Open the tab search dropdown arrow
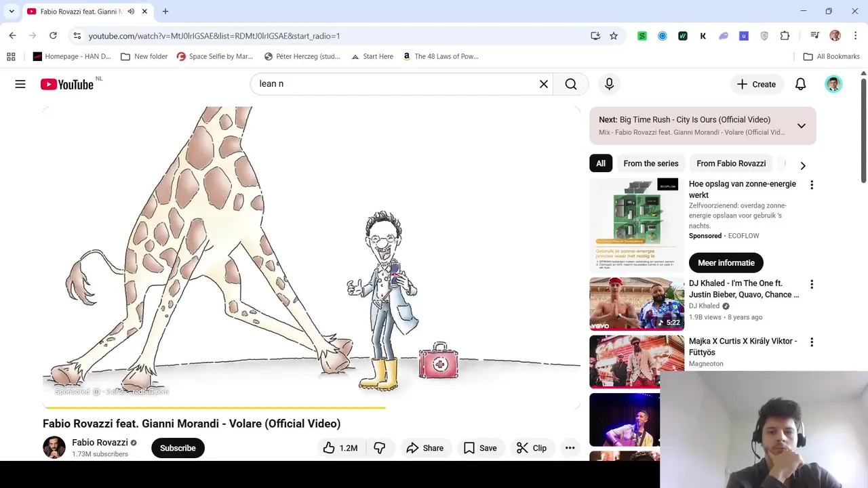868x488 pixels. pyautogui.click(x=12, y=12)
